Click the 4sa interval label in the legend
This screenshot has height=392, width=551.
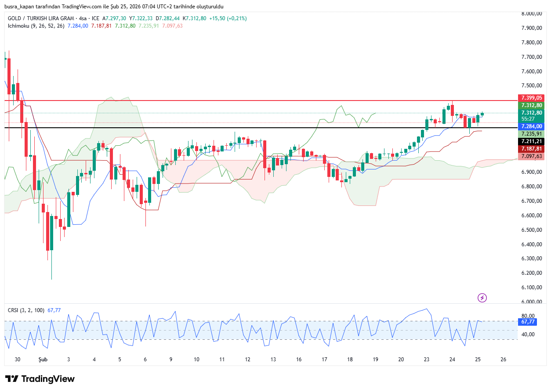click(82, 18)
